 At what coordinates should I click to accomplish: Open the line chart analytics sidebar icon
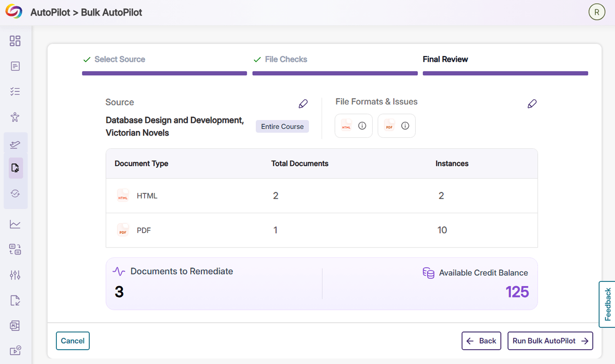(15, 224)
